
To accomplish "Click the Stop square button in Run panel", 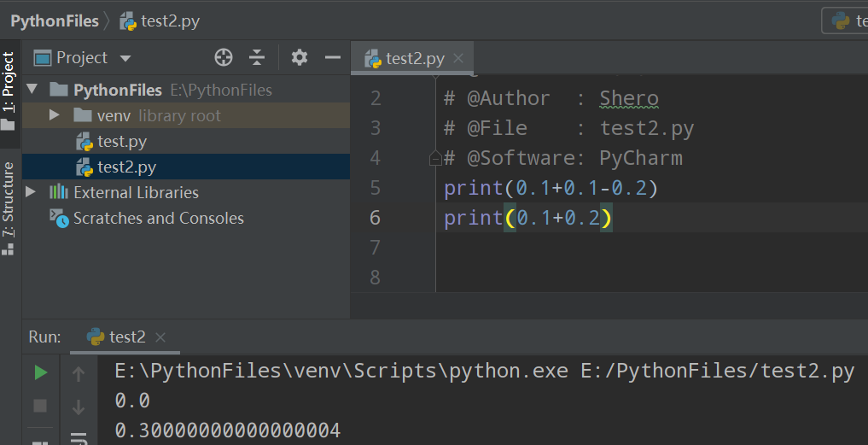I will tap(40, 406).
